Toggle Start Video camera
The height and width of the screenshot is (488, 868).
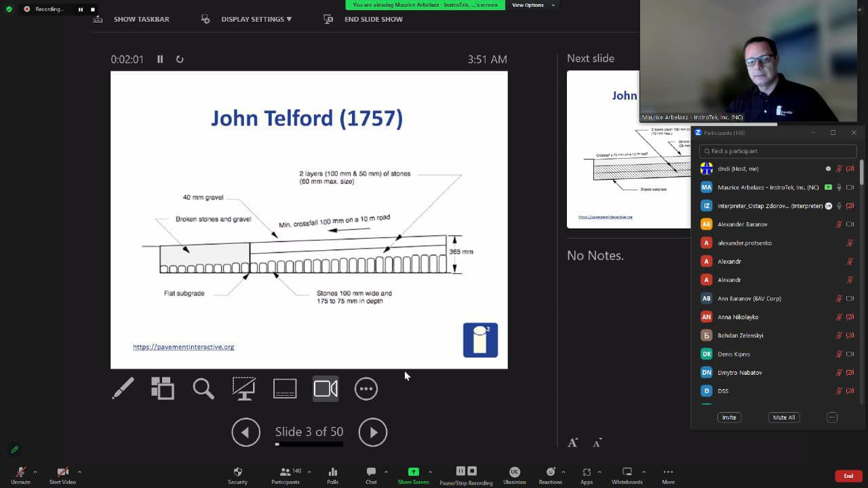[x=62, y=475]
